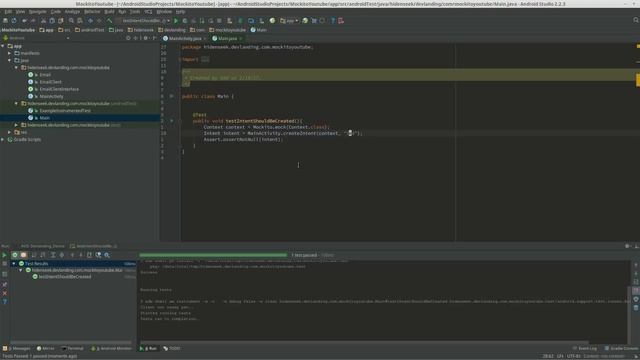Open the Android project view dropdown

click(37, 38)
